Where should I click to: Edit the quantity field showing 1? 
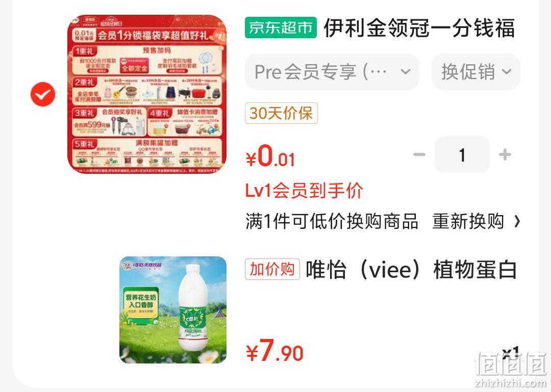click(x=462, y=154)
